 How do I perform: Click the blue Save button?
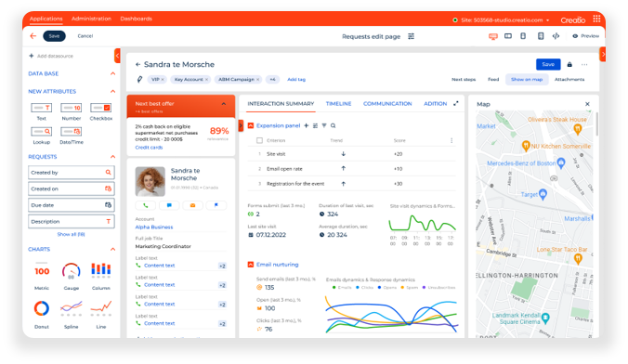tap(548, 64)
